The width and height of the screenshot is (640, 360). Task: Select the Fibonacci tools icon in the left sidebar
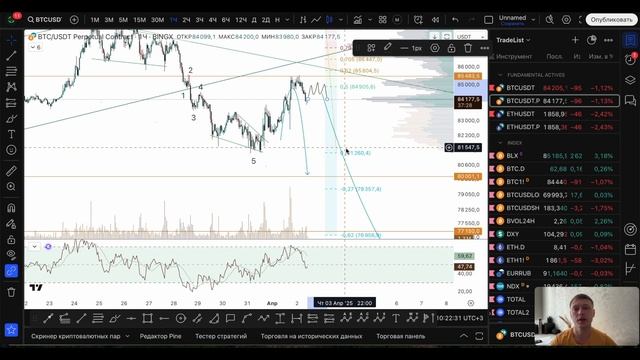click(x=11, y=71)
